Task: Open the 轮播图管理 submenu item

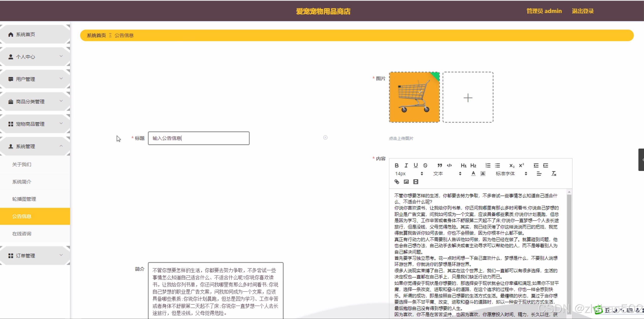Action: (x=35, y=199)
